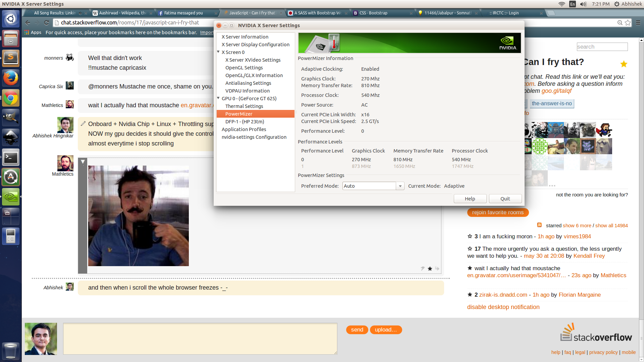The width and height of the screenshot is (644, 362).
Task: Expand X Screen 0 section
Action: click(219, 52)
